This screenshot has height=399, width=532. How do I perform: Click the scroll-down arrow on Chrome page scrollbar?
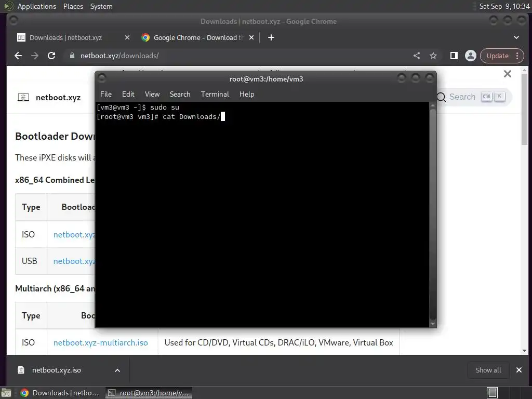525,351
